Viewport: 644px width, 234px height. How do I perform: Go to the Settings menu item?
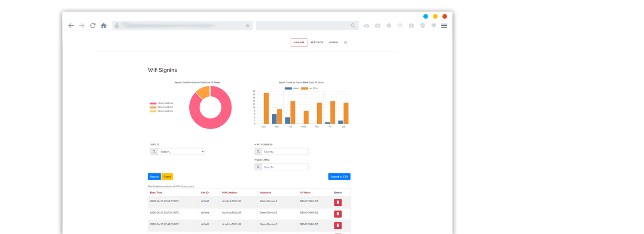(x=317, y=42)
